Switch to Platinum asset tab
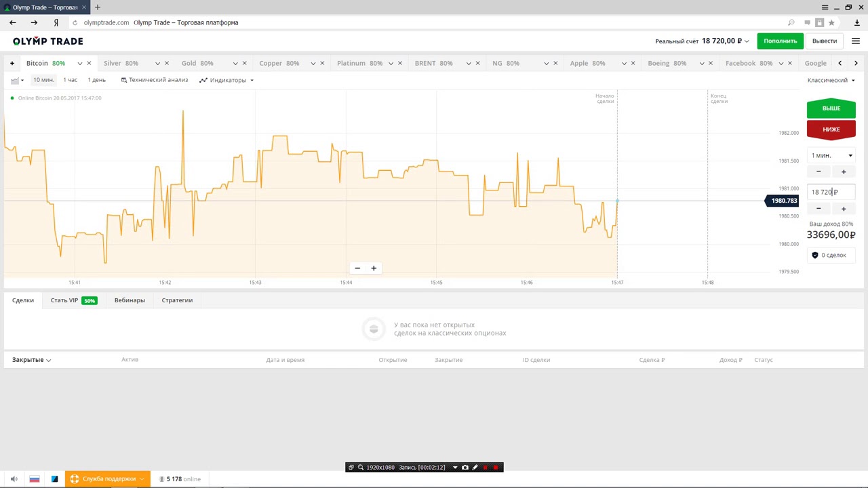Screen dimensions: 868x488 (x=359, y=63)
